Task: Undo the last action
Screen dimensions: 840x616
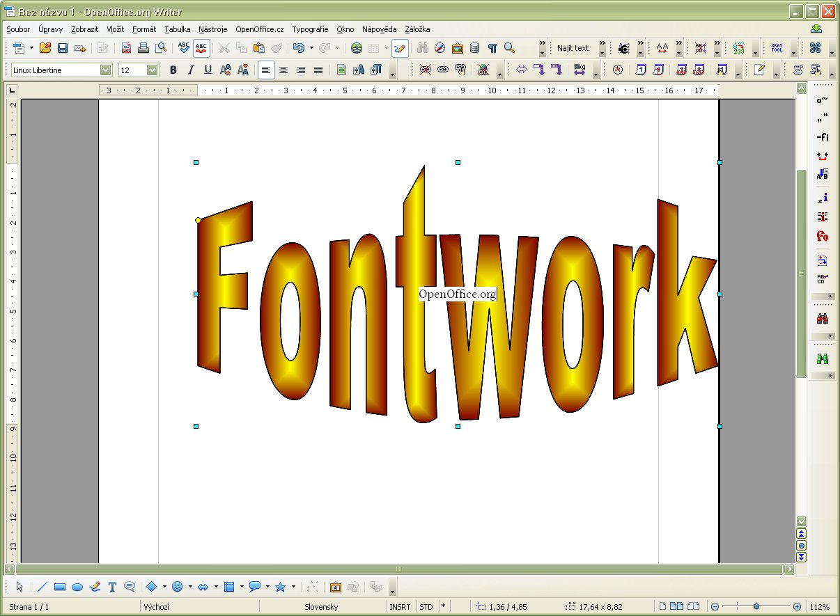Action: pyautogui.click(x=298, y=48)
